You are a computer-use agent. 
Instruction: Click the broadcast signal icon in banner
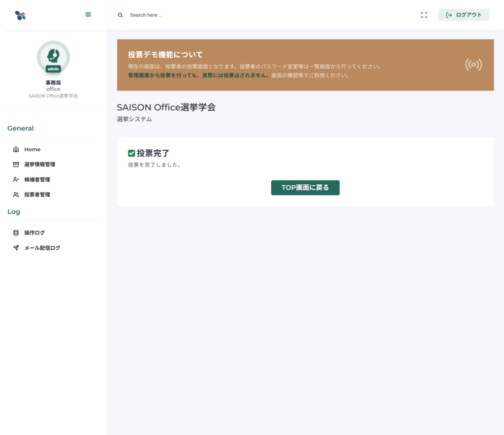pyautogui.click(x=473, y=65)
